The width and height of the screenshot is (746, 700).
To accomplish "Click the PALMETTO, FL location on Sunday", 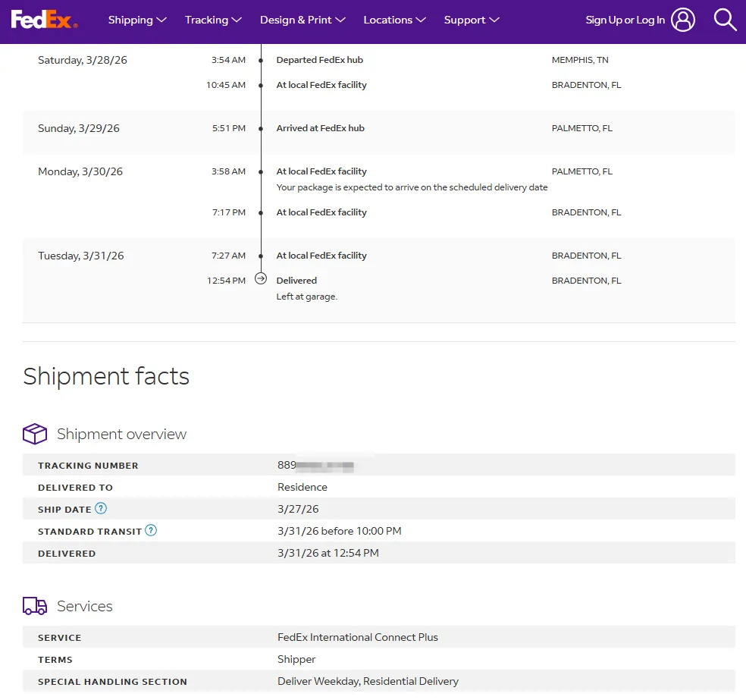I will pyautogui.click(x=581, y=128).
